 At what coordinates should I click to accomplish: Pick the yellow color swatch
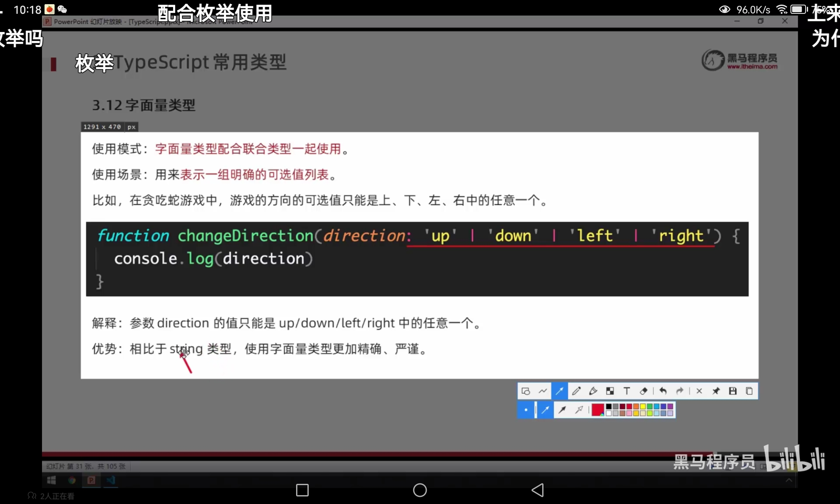click(643, 407)
